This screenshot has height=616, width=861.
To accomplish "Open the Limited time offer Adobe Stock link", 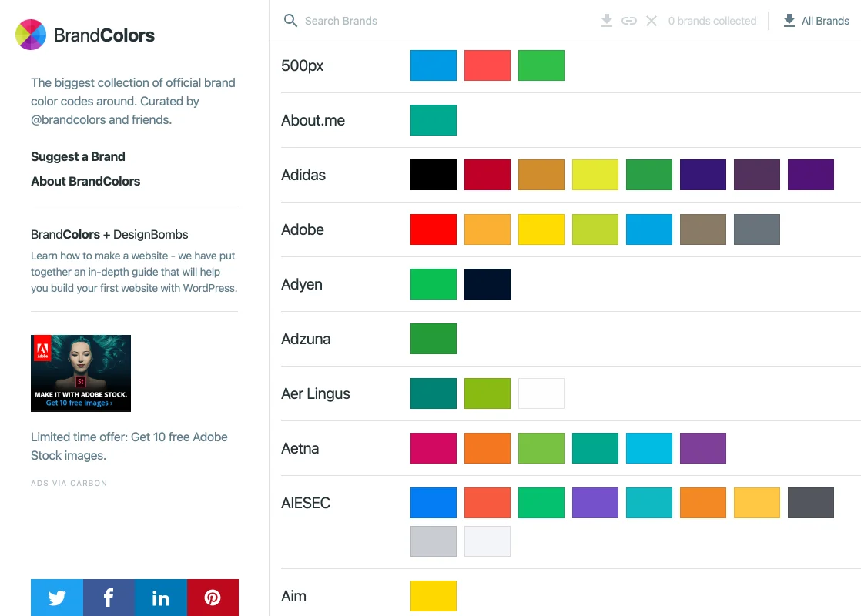I will click(129, 446).
